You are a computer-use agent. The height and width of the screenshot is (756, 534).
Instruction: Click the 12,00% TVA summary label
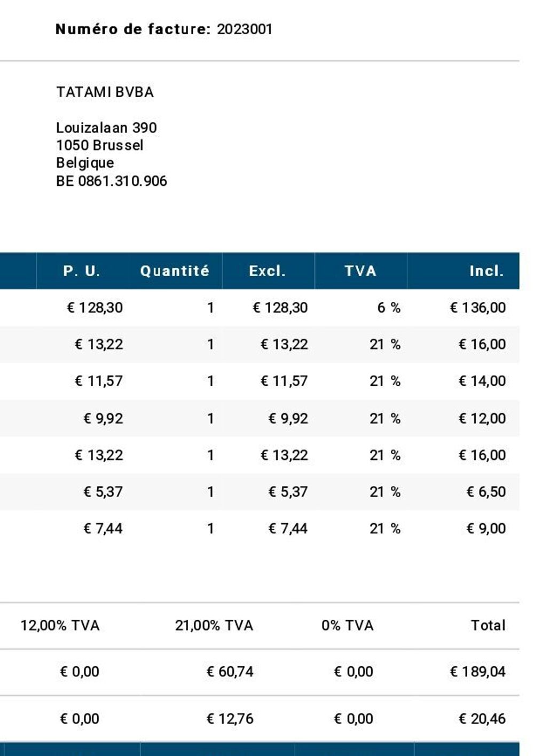pyautogui.click(x=60, y=626)
